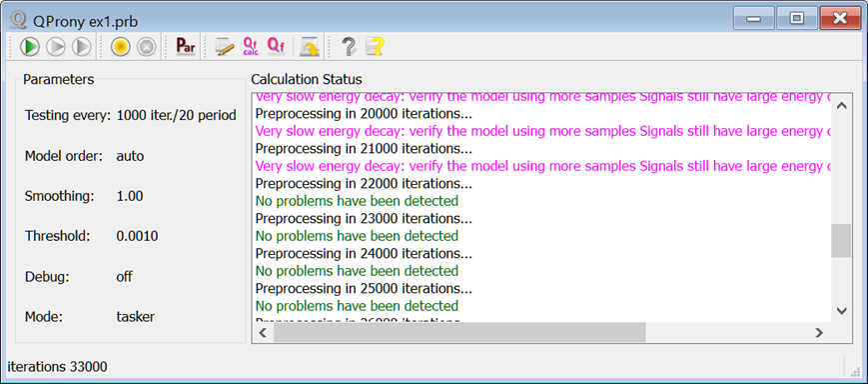Maximize the QProny window
The width and height of the screenshot is (868, 384).
pos(797,18)
